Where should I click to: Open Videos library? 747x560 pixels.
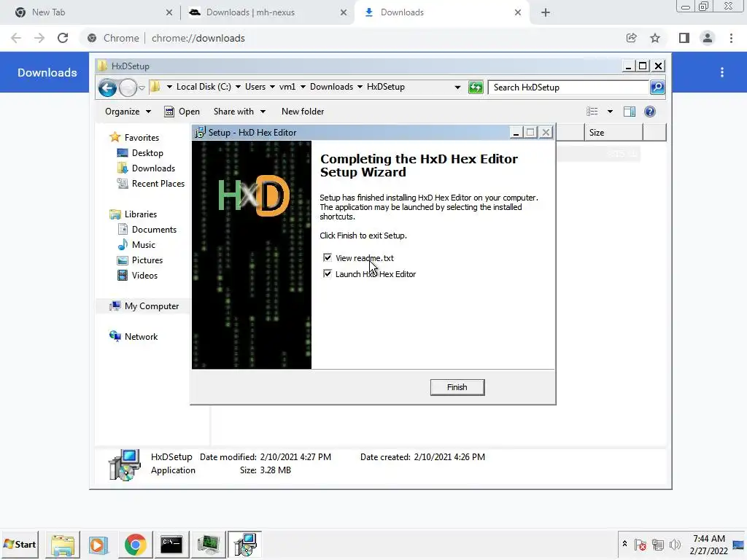click(x=144, y=275)
